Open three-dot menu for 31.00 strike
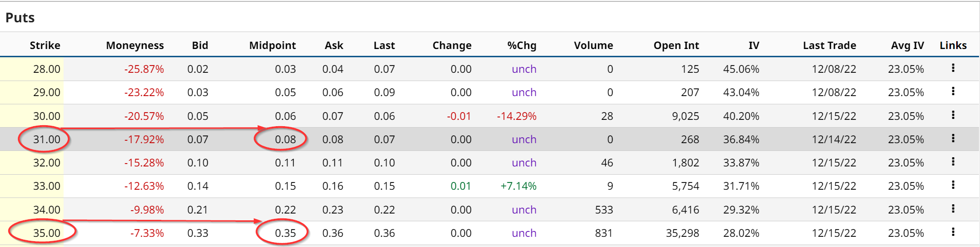The height and width of the screenshot is (247, 980). (x=953, y=139)
